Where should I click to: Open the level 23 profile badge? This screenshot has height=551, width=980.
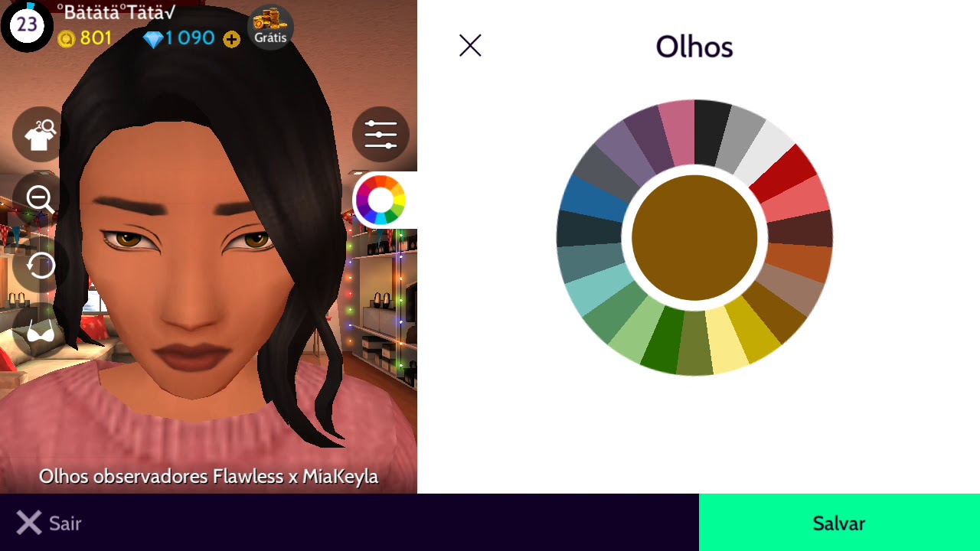point(27,25)
